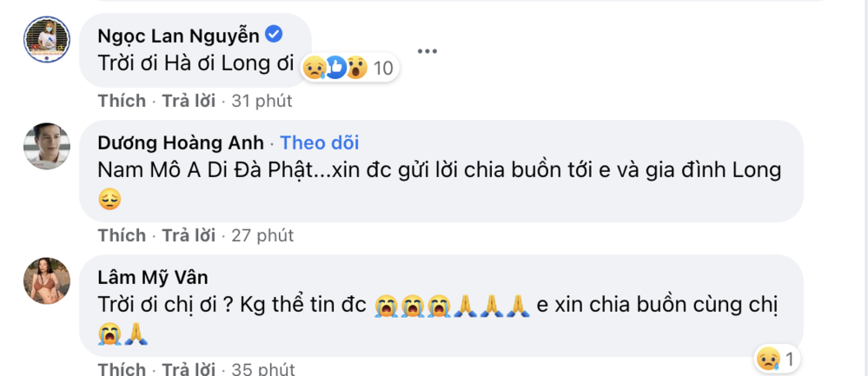Click the like reaction icon on Ngọc Lan's comment
Screen dimensions: 868x376
tap(335, 68)
